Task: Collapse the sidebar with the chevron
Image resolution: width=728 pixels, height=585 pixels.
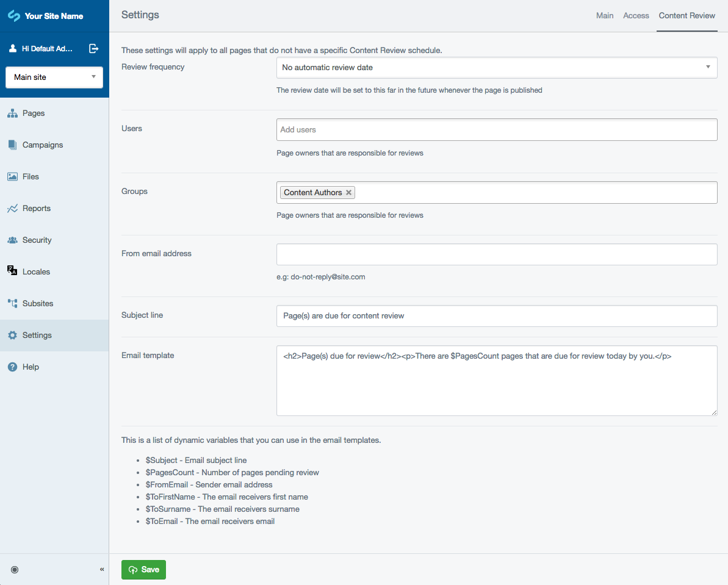Action: coord(102,569)
